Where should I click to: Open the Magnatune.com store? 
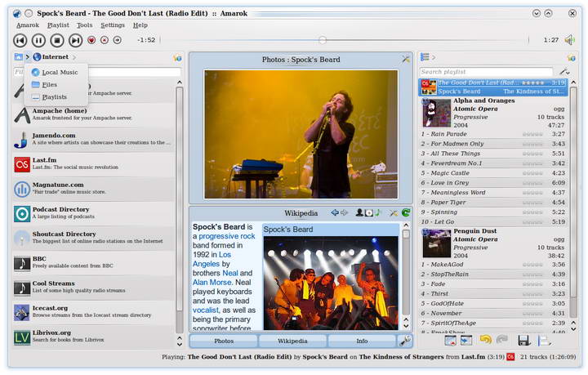tap(94, 189)
